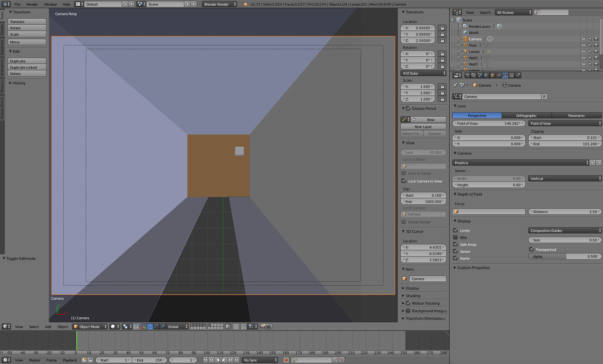Toggle the snap magnet icon

[x=244, y=326]
